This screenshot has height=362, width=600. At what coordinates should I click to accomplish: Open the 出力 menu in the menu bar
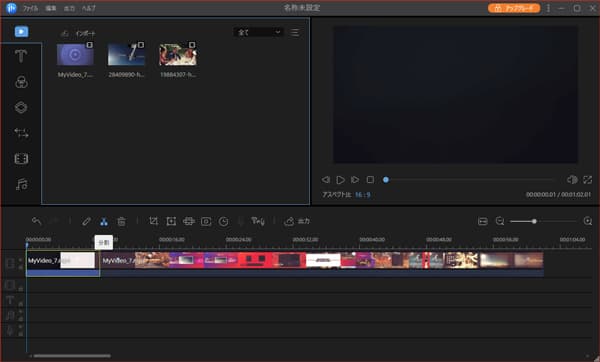point(69,8)
